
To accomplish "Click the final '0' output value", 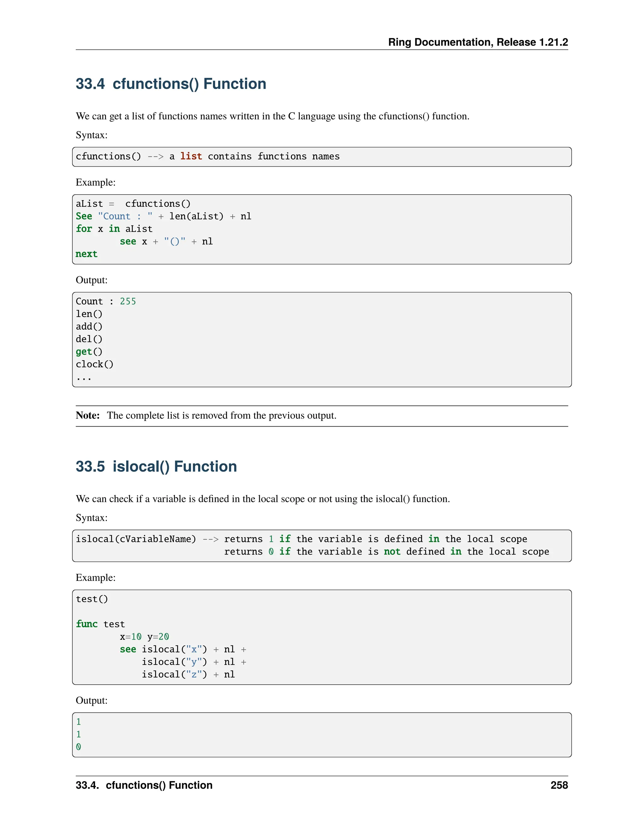I will [x=79, y=747].
